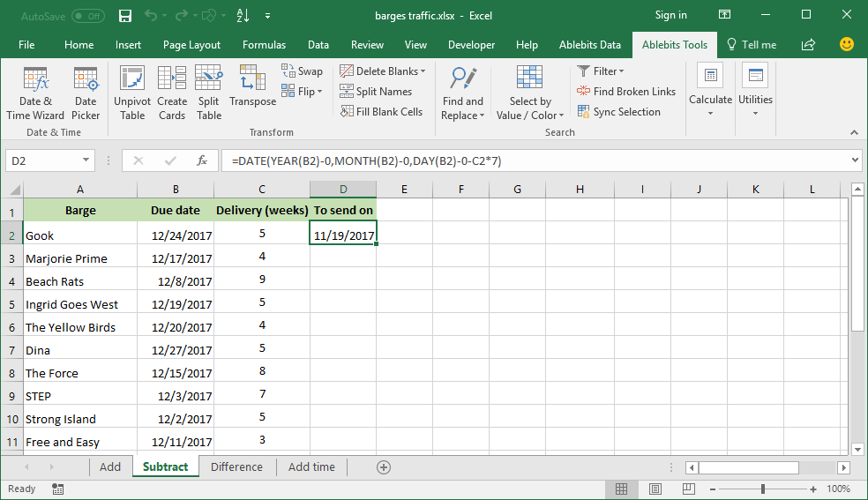Customize the Quick Access Toolbar dropdown
The height and width of the screenshot is (500, 868).
(x=267, y=16)
